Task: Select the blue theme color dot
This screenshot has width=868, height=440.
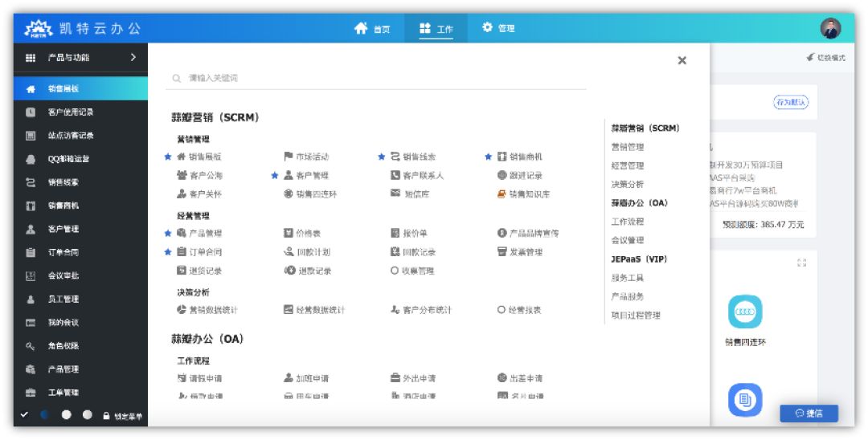Action: click(x=45, y=414)
